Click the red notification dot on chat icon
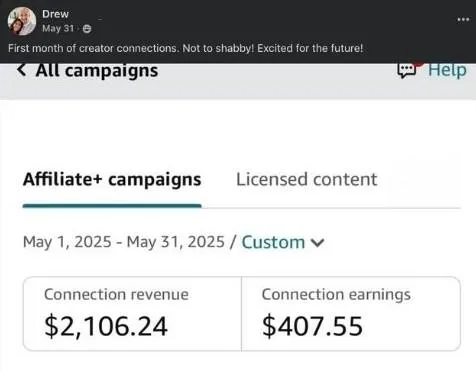This screenshot has height=371, width=476. pos(419,64)
